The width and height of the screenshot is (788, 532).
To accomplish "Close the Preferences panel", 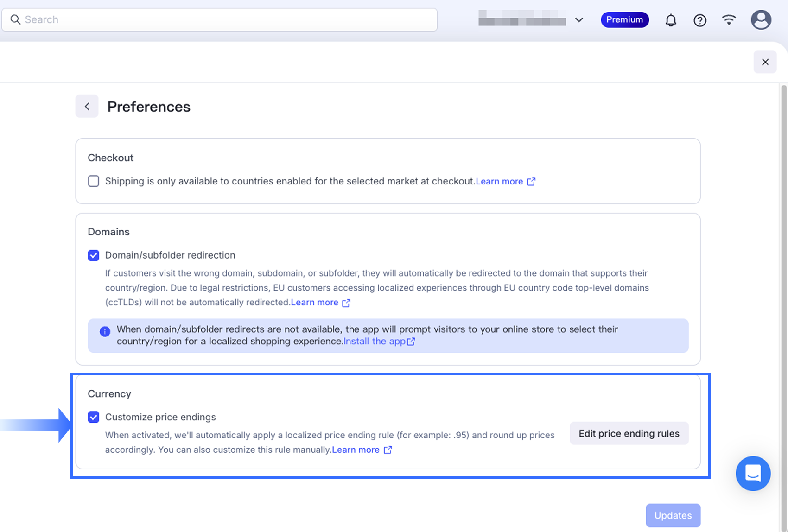I will pyautogui.click(x=765, y=62).
